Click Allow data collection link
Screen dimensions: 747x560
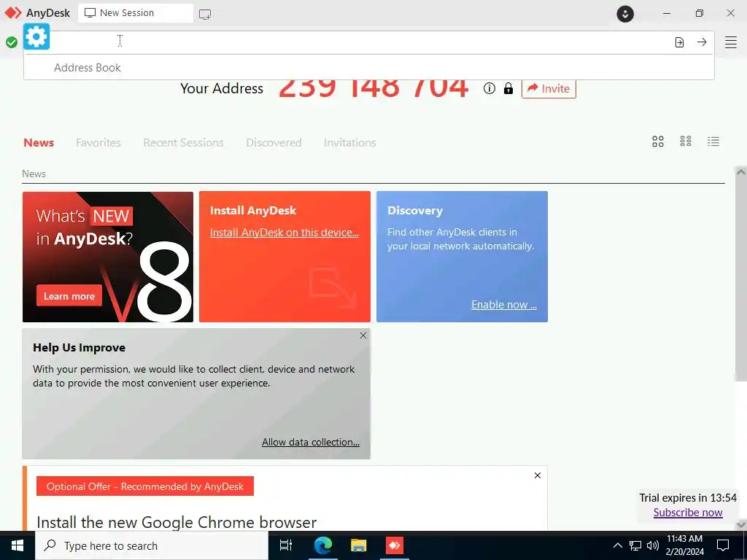pos(311,443)
